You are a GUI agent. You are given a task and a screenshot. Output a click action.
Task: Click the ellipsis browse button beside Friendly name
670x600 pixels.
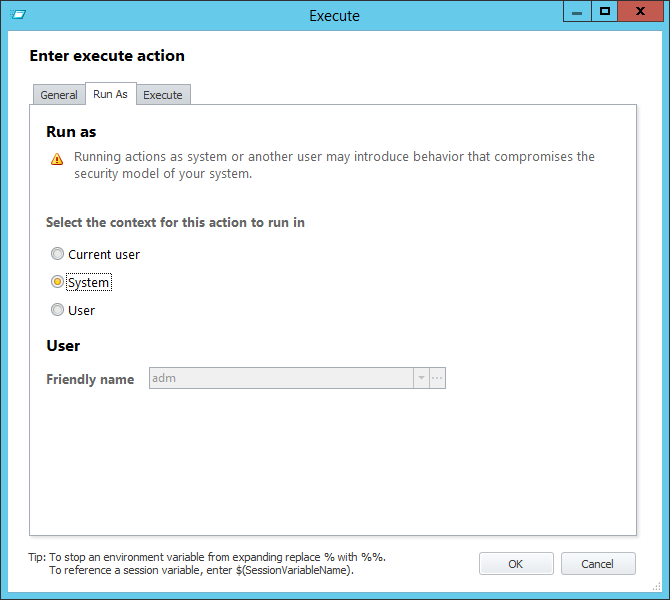coord(437,378)
